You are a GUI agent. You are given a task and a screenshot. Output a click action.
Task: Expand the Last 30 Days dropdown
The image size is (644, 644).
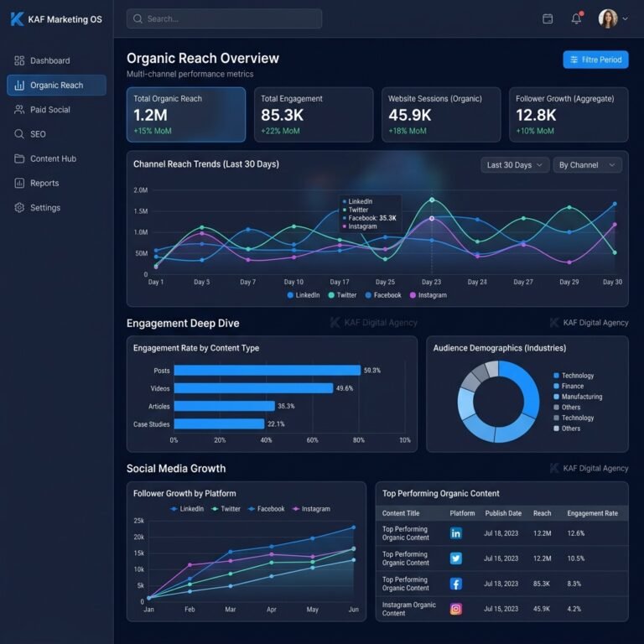point(514,165)
